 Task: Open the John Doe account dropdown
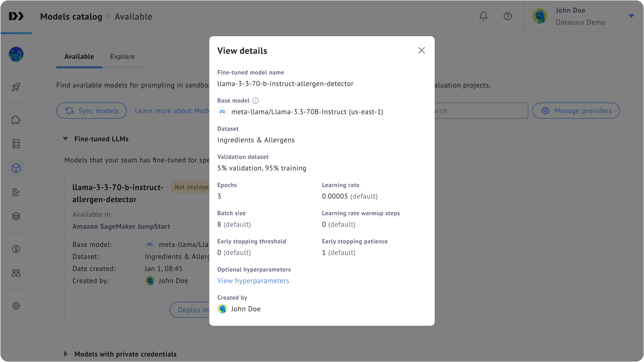click(631, 16)
